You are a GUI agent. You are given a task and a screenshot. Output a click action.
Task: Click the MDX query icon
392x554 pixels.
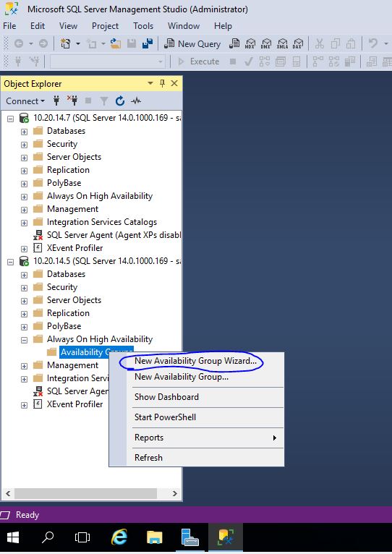click(x=250, y=43)
